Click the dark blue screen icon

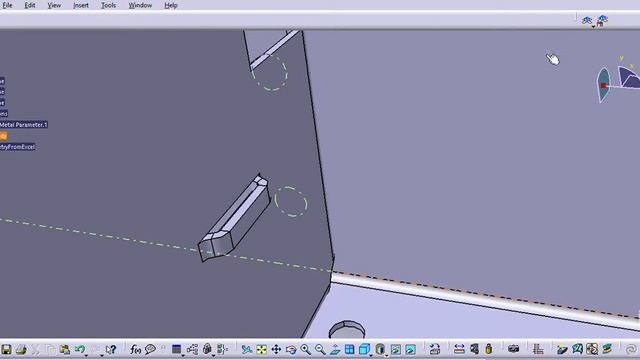click(176, 349)
